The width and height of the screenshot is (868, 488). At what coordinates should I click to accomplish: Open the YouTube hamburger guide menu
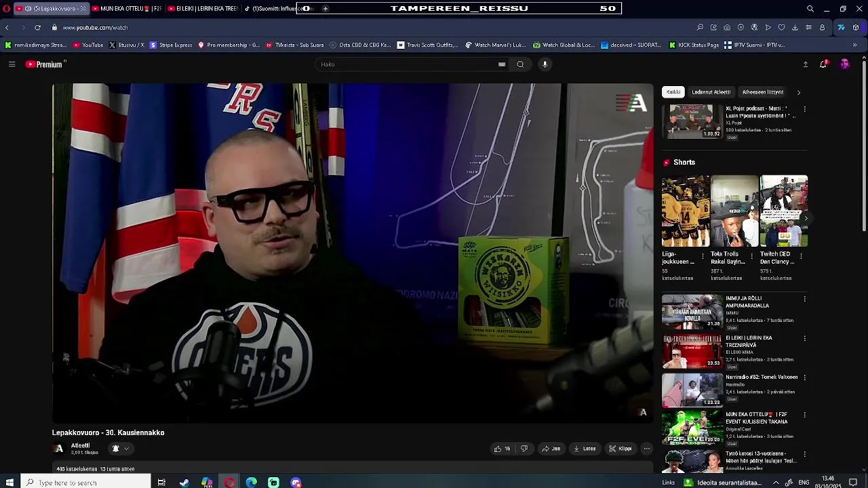(x=12, y=64)
